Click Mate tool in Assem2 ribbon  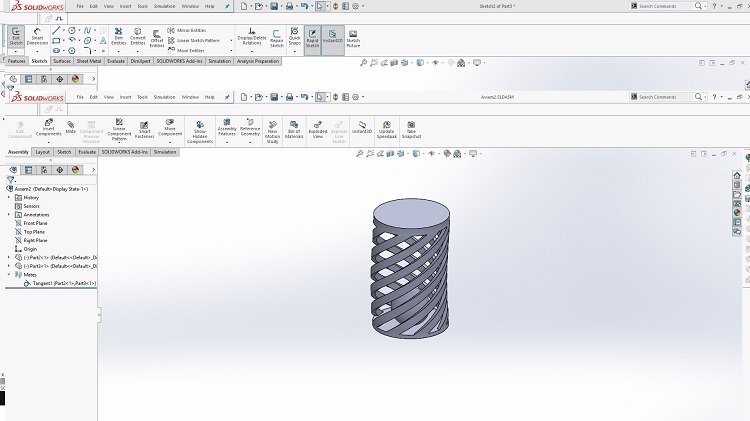point(70,127)
